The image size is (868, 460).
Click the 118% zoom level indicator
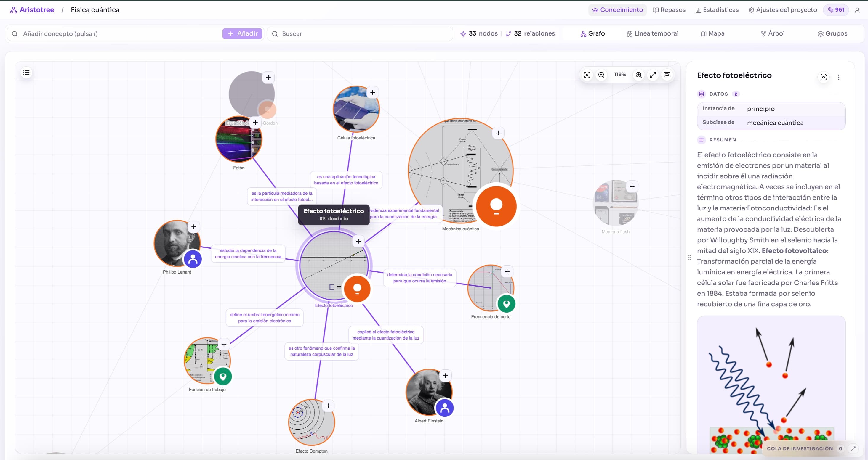click(620, 74)
